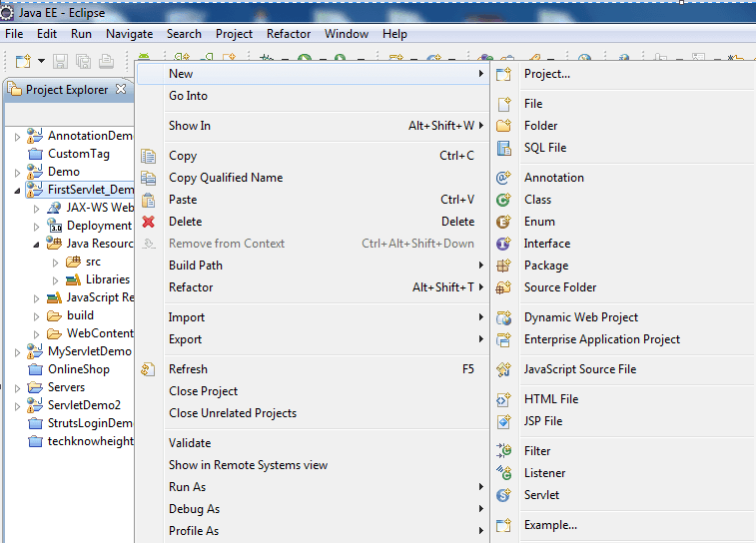Select the techknowheight project
The width and height of the screenshot is (756, 543).
pos(91,441)
